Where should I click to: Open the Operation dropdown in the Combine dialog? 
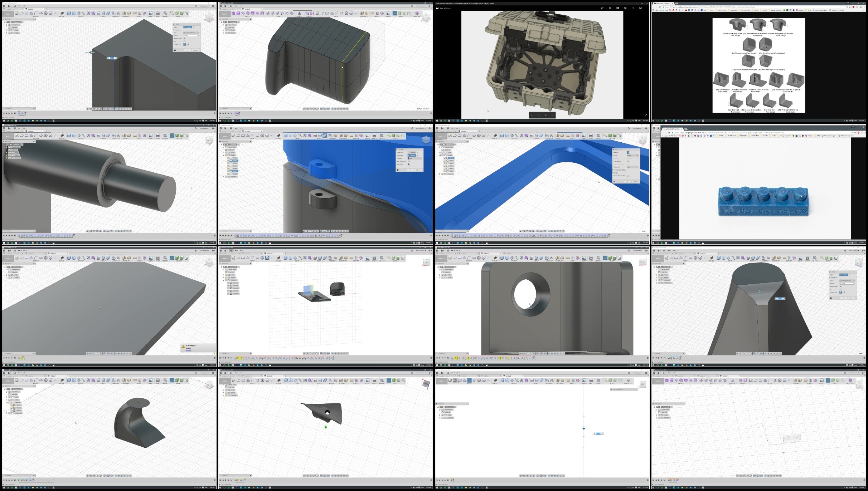pyautogui.click(x=415, y=158)
